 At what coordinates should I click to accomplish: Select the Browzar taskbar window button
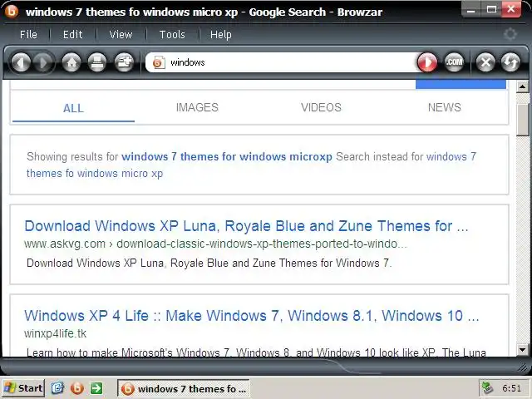coord(184,388)
